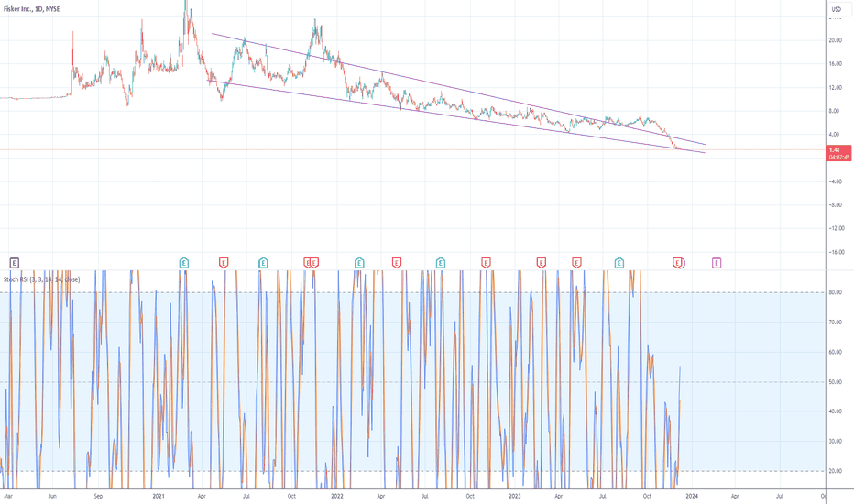The image size is (854, 504).
Task: Click the dark purple E marker at March 2020
Action: (x=15, y=263)
